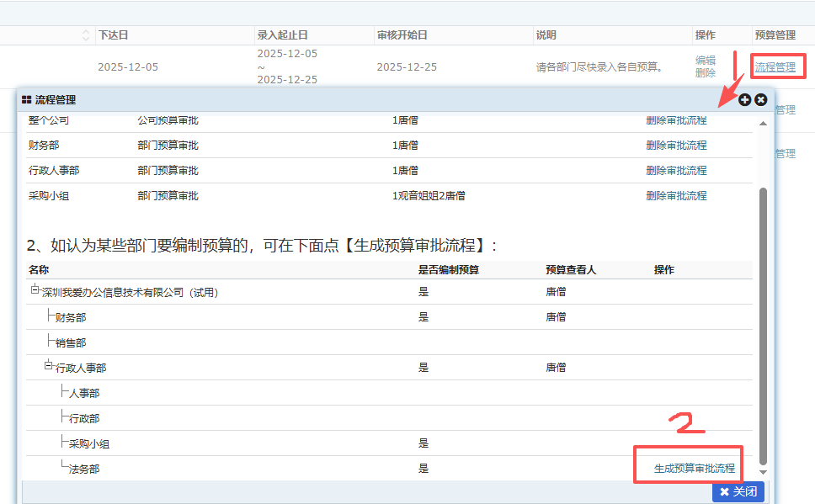Click the round X icon in dialog header
The width and height of the screenshot is (815, 504).
[760, 100]
